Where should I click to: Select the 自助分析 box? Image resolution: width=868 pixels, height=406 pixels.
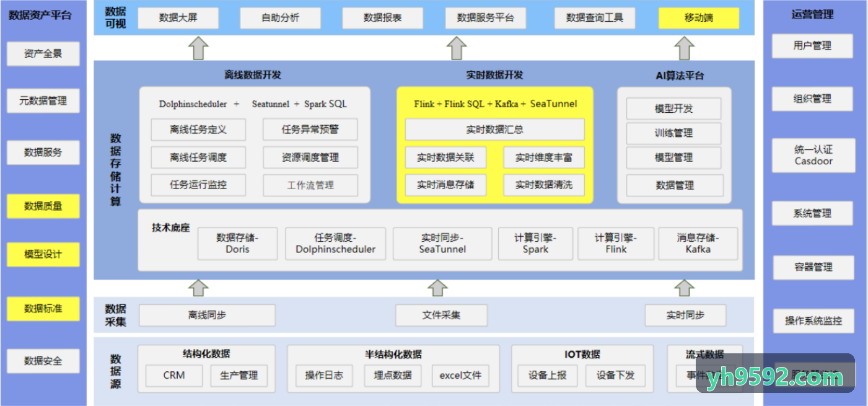280,18
